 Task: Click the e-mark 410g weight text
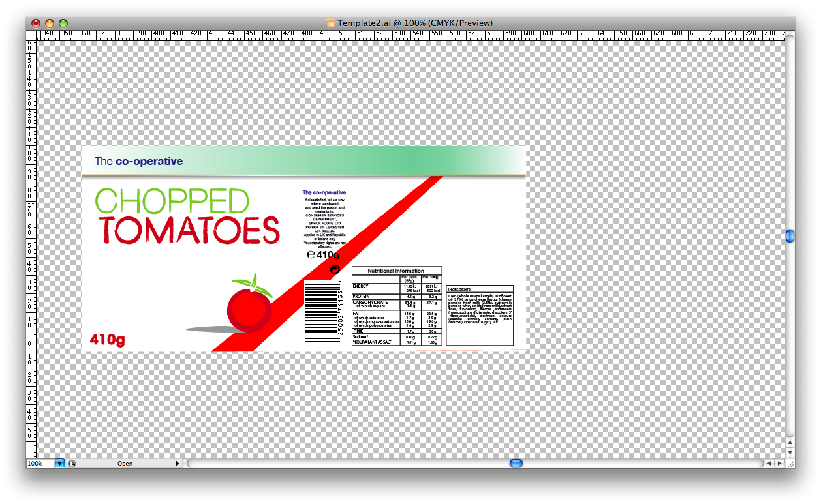coord(323,255)
